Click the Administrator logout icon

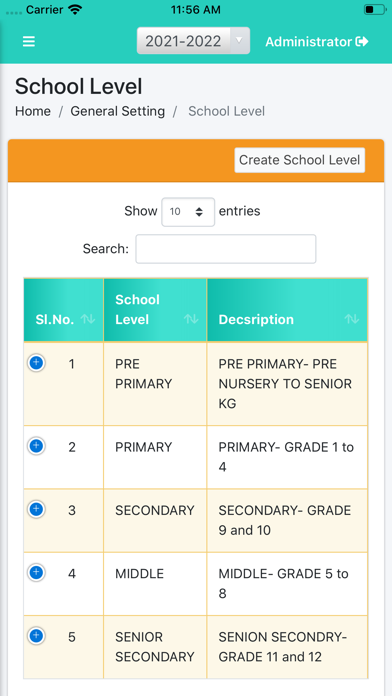click(x=362, y=41)
